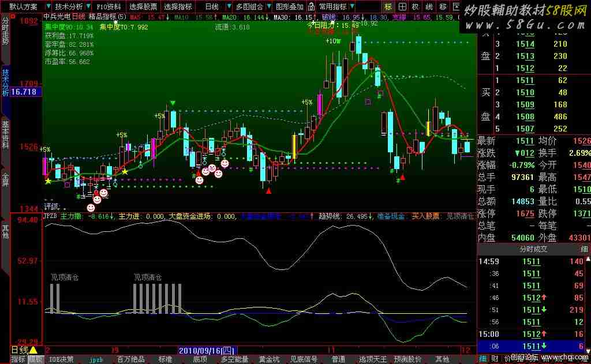Open the 基本资料 side tab
The width and height of the screenshot is (591, 364).
(5, 136)
